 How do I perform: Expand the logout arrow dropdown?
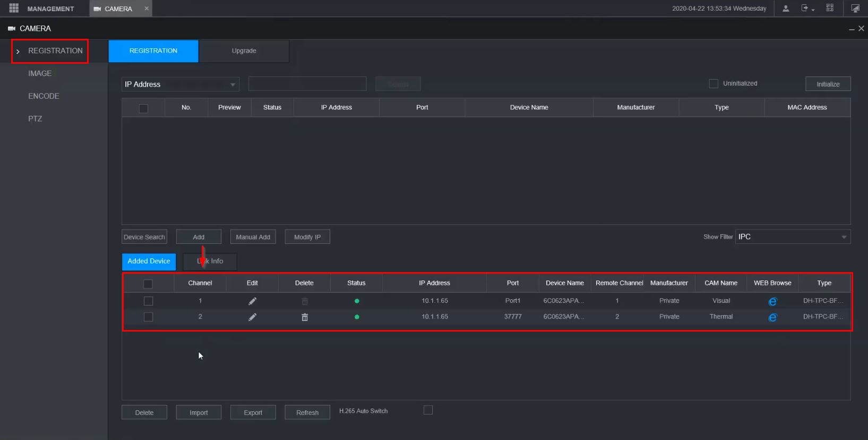(x=808, y=9)
